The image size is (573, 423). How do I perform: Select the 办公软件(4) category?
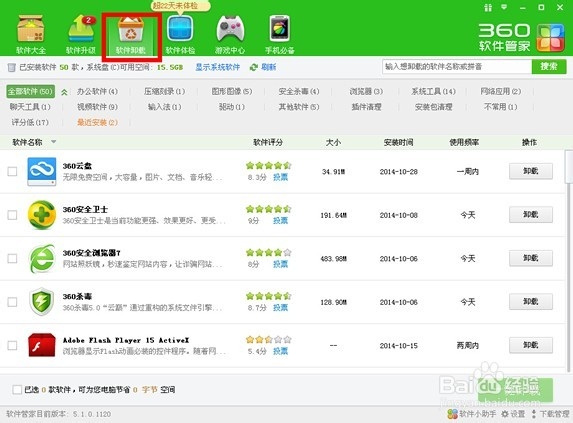[97, 91]
